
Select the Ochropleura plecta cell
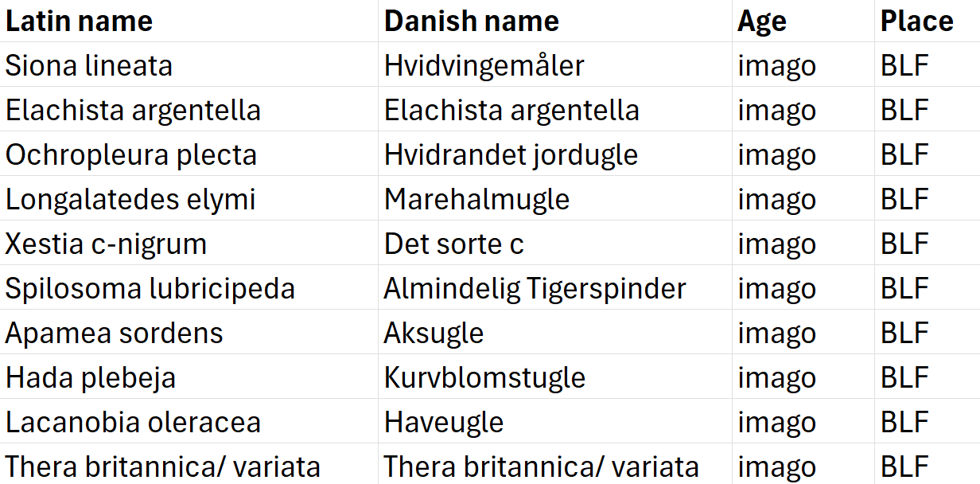189,154
